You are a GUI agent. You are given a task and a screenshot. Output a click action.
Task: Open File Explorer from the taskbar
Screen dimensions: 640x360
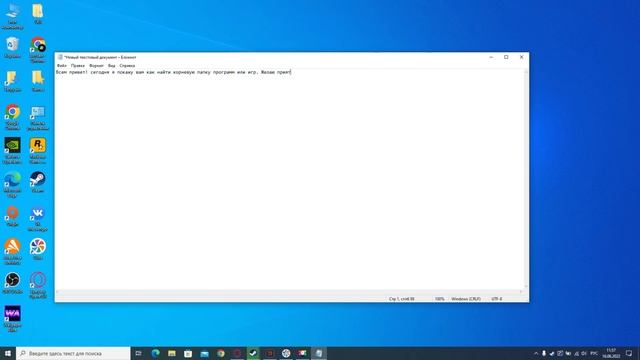coord(172,353)
